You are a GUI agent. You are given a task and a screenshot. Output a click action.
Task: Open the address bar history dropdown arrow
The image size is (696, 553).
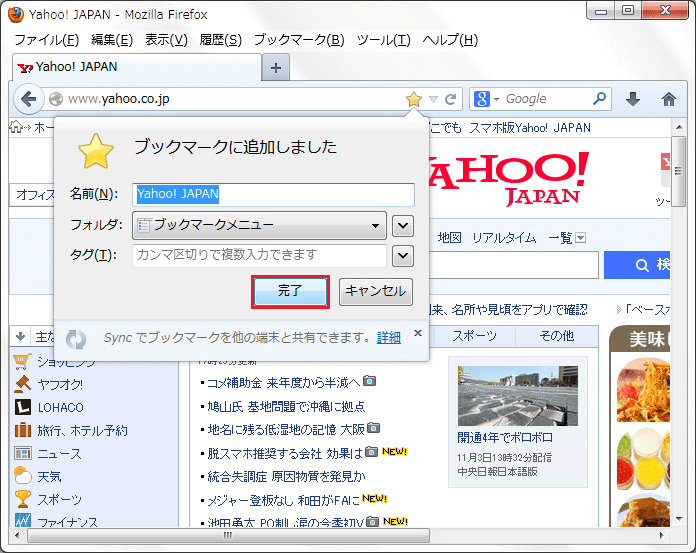pos(433,99)
